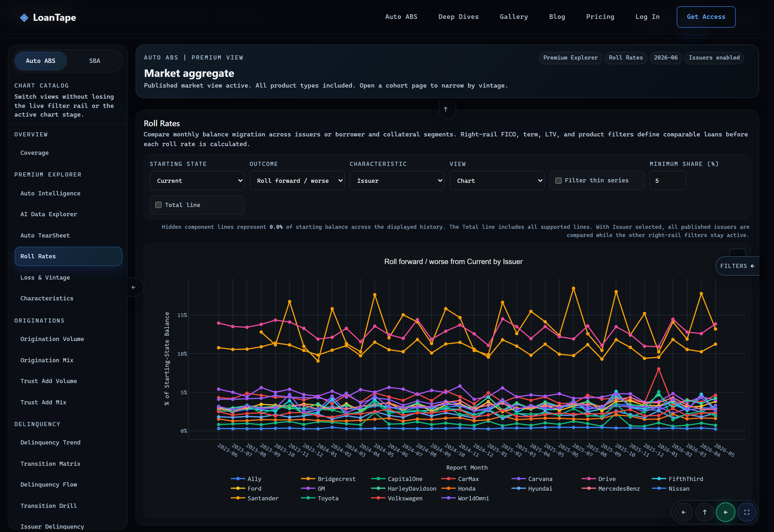Click the gray left-arrow in the bottom dock

pos(684,512)
